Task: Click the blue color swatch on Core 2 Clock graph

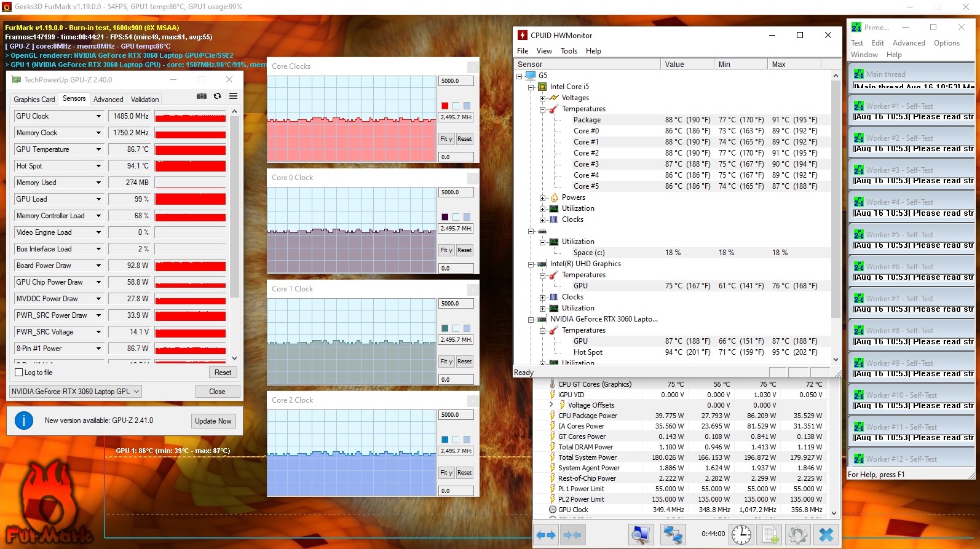Action: pos(445,440)
